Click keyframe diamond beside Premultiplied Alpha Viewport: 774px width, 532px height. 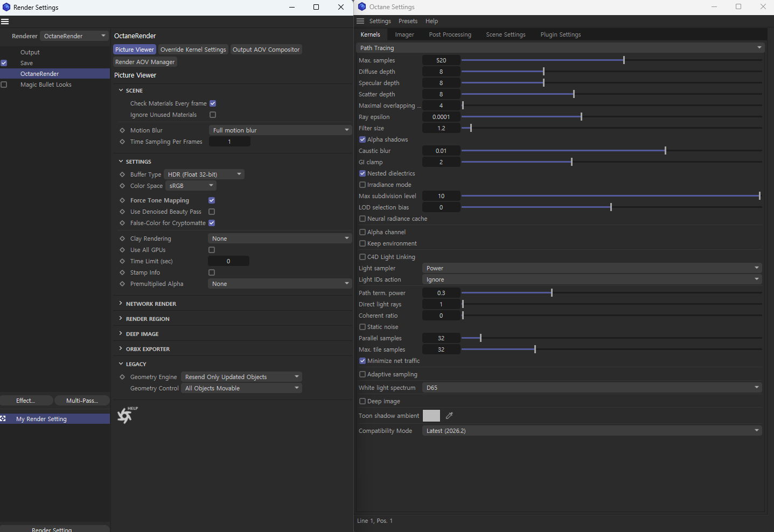122,284
